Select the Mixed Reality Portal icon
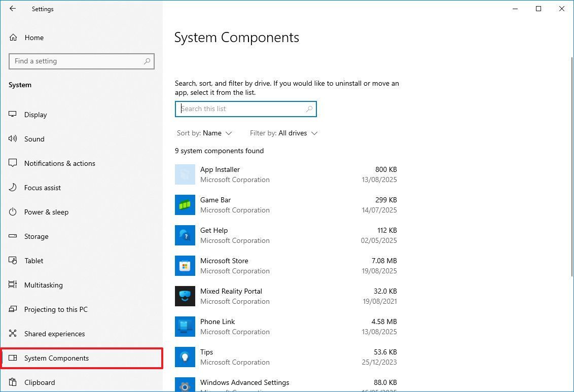 (x=185, y=296)
